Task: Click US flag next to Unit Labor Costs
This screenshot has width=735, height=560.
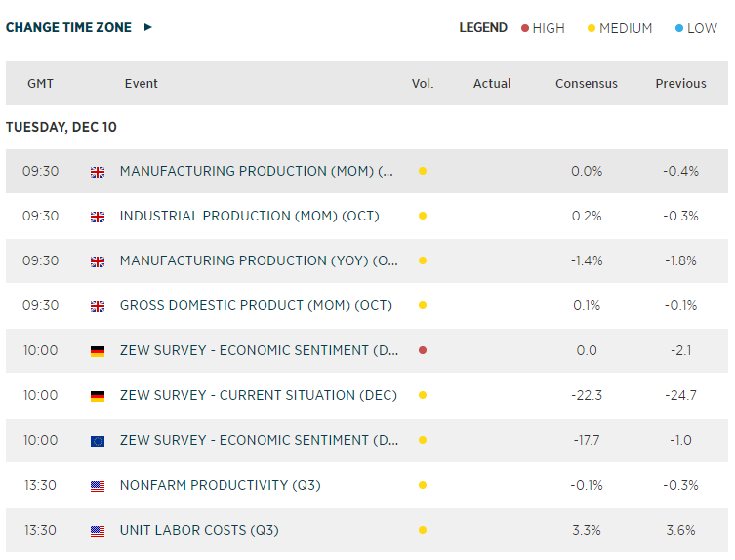Action: [98, 531]
